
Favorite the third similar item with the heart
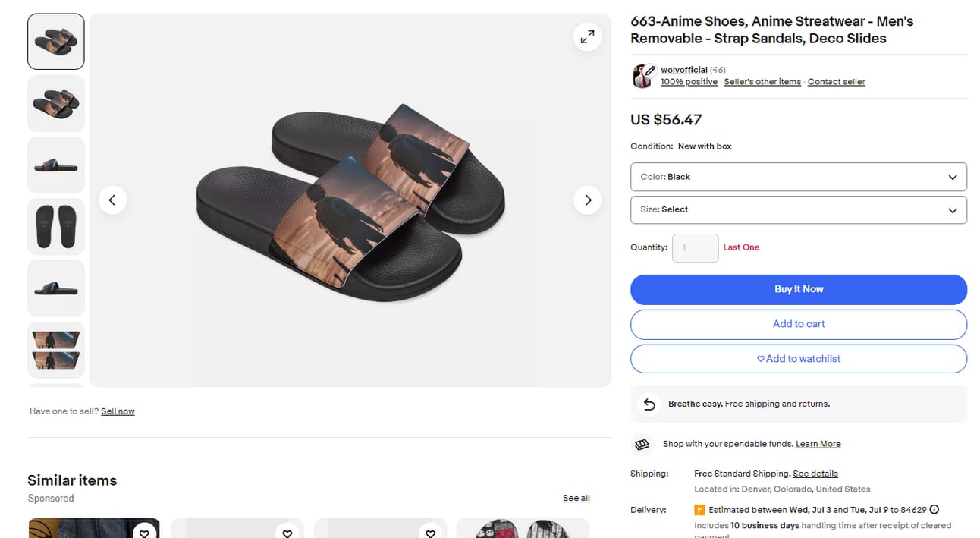pyautogui.click(x=430, y=533)
